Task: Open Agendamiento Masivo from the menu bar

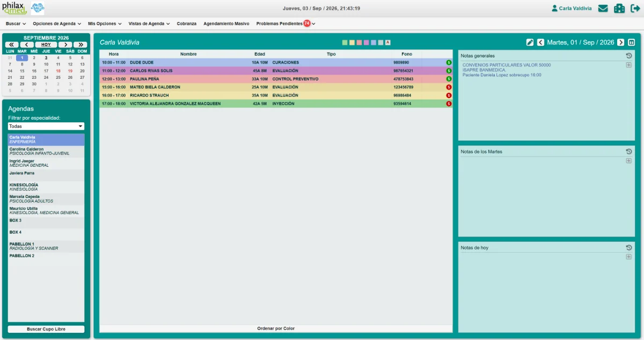Action: [226, 24]
